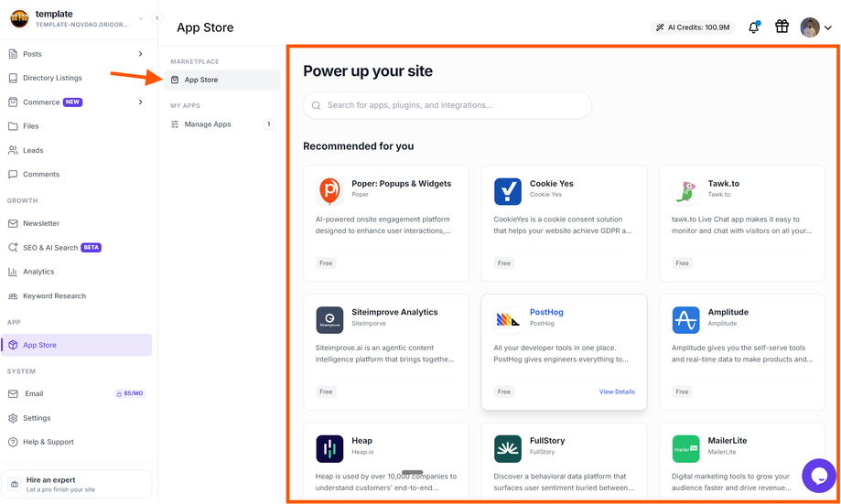The width and height of the screenshot is (841, 504).
Task: Click the template site logo
Action: 19,19
